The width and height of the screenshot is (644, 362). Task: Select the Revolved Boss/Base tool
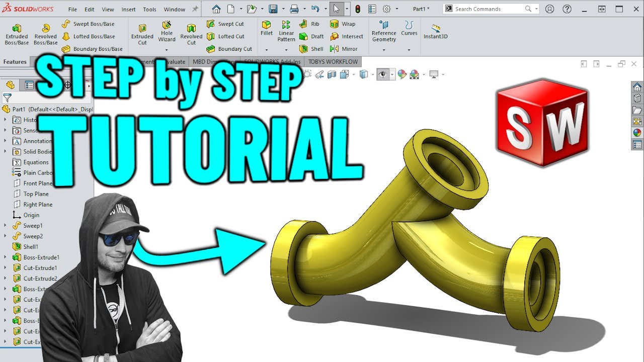pyautogui.click(x=45, y=34)
